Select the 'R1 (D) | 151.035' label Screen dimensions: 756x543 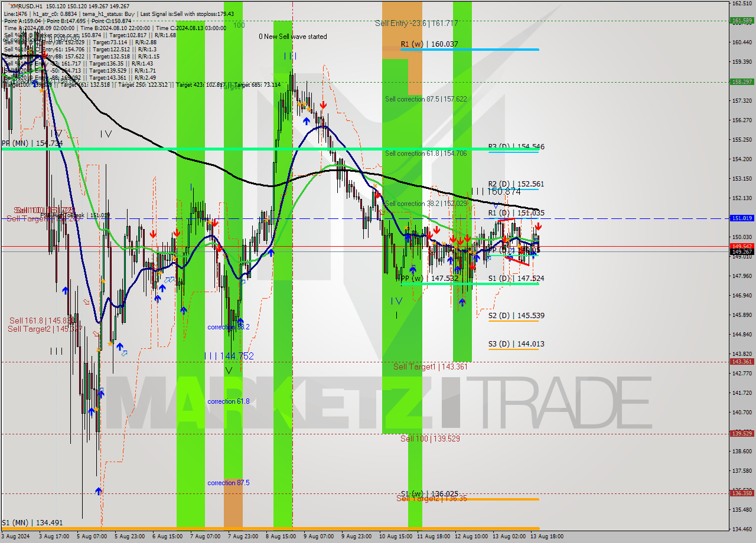516,213
